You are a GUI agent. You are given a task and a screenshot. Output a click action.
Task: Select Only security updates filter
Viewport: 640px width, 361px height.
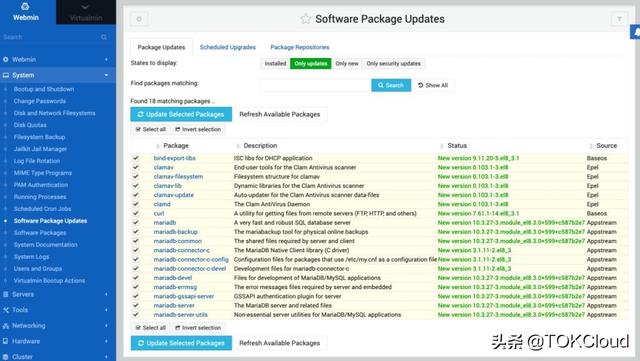click(x=393, y=64)
